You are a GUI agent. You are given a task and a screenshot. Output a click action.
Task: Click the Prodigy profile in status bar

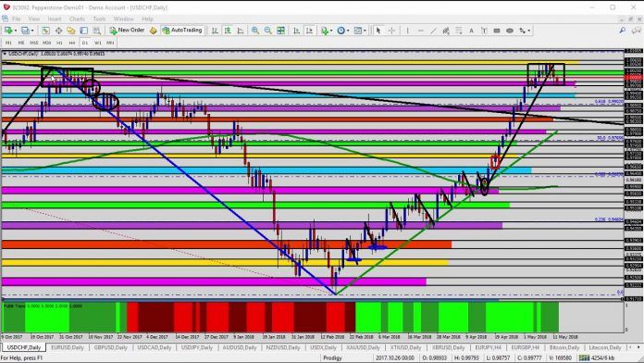click(332, 358)
